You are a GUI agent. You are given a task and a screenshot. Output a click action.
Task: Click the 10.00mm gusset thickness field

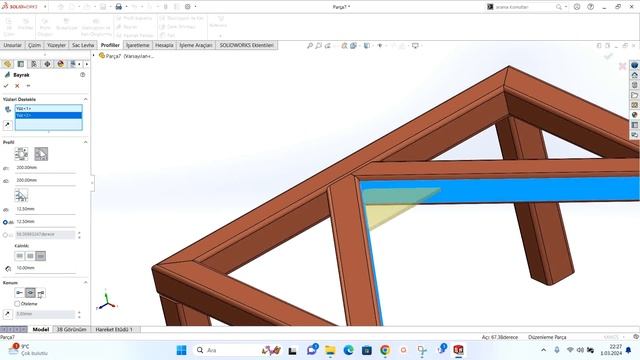point(45,268)
